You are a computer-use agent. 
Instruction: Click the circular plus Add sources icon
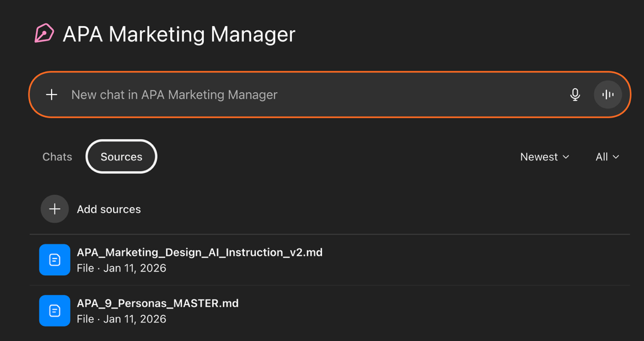coord(54,209)
